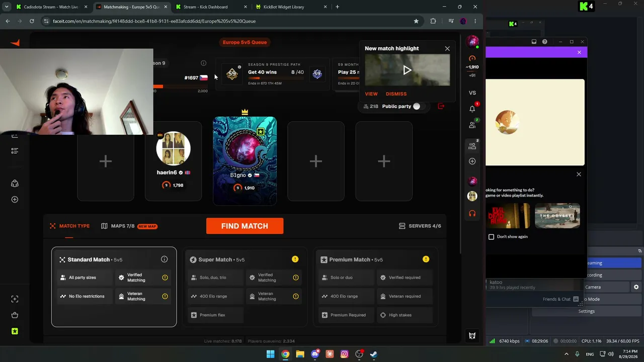This screenshot has width=644, height=362.
Task: Click the green star premium icon
Action: pos(15,331)
